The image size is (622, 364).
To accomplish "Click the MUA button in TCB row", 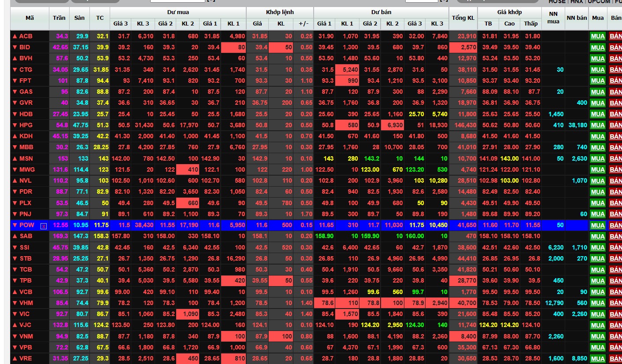I will pos(598,270).
